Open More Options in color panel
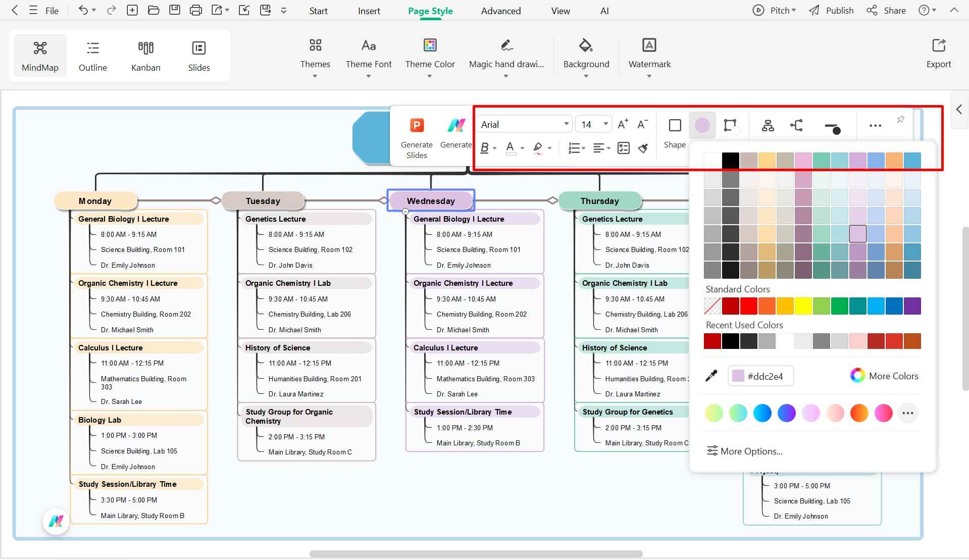 point(744,451)
